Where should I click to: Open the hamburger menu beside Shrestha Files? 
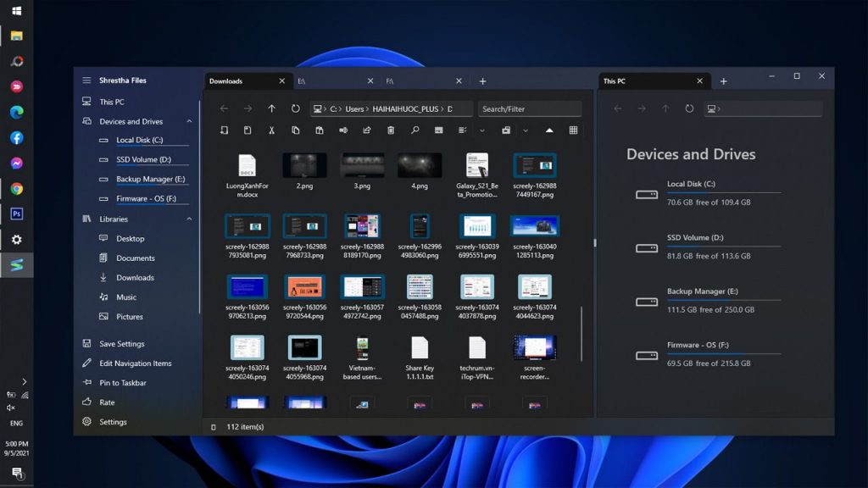click(86, 80)
